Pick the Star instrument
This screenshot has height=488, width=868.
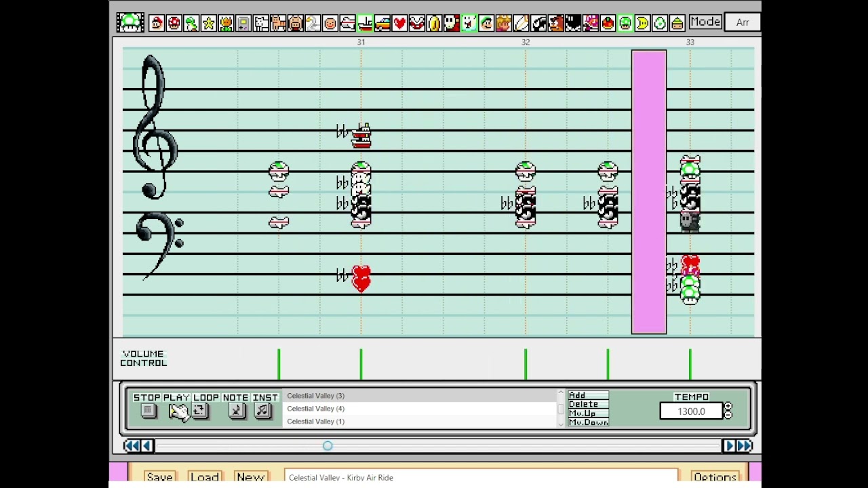point(209,23)
